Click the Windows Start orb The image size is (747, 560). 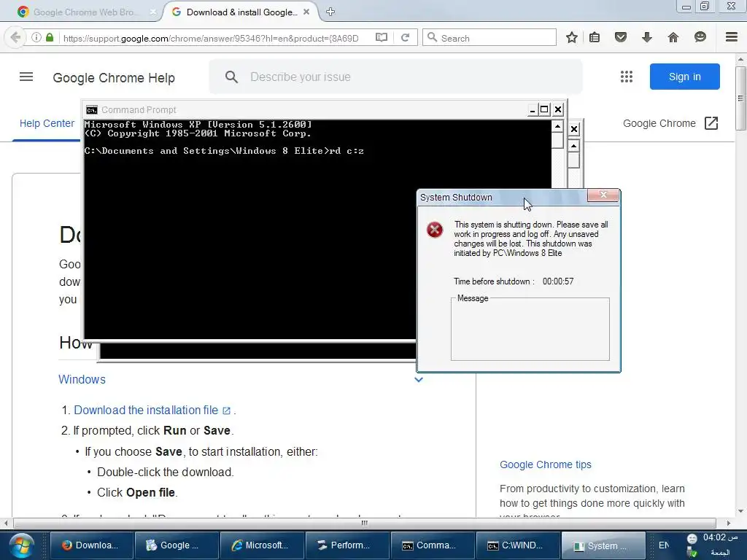pyautogui.click(x=21, y=545)
